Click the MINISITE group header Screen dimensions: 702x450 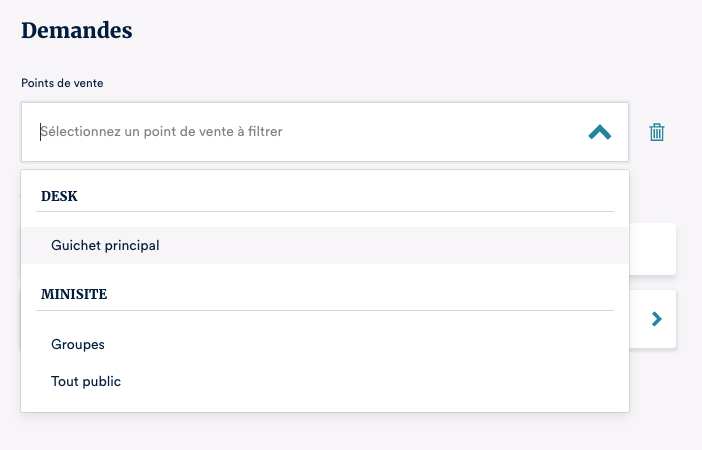click(x=73, y=295)
